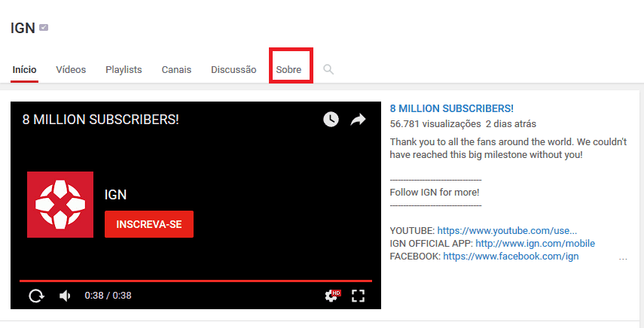This screenshot has width=644, height=328.
Task: Switch to the Início tab
Action: [x=24, y=70]
